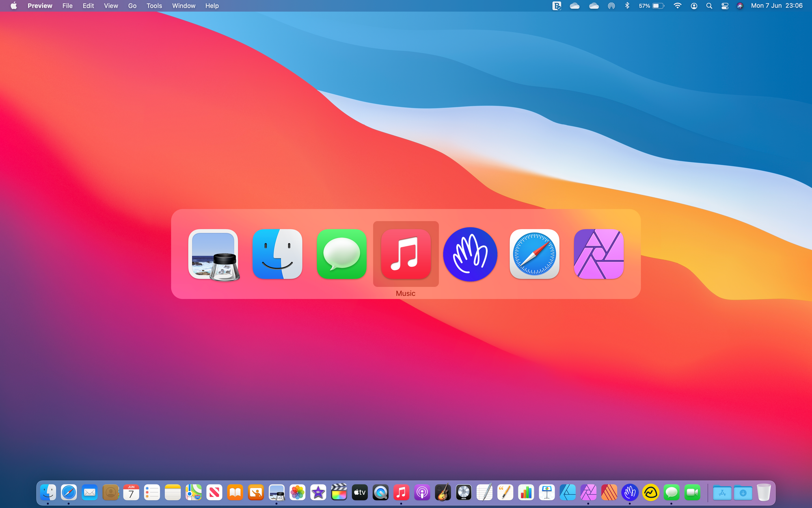Open Mail in the Dock
Viewport: 812px width, 508px height.
(89, 493)
